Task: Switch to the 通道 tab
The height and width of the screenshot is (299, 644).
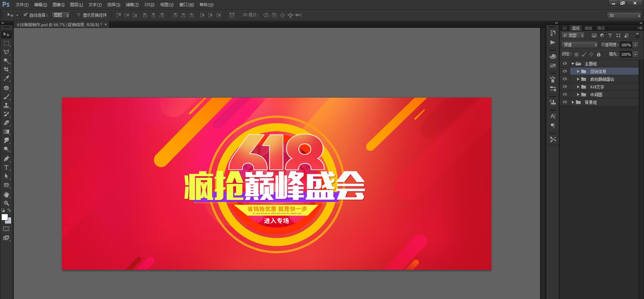Action: [588, 28]
